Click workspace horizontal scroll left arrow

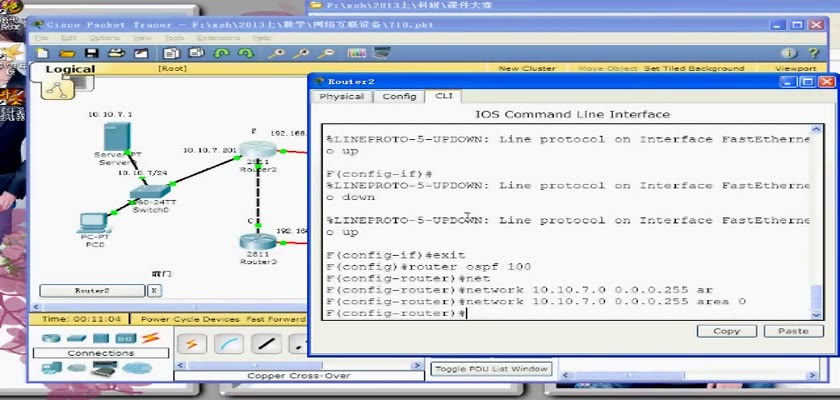[36, 307]
